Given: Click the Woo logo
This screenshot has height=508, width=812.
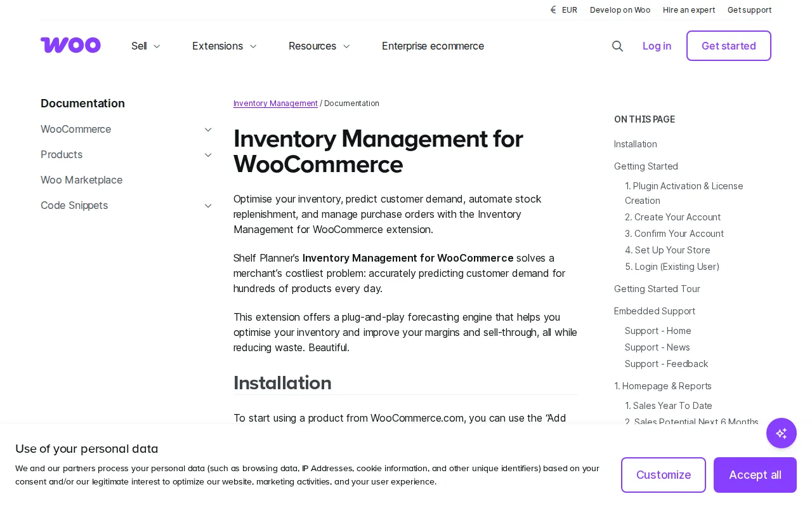Looking at the screenshot, I should pyautogui.click(x=70, y=45).
